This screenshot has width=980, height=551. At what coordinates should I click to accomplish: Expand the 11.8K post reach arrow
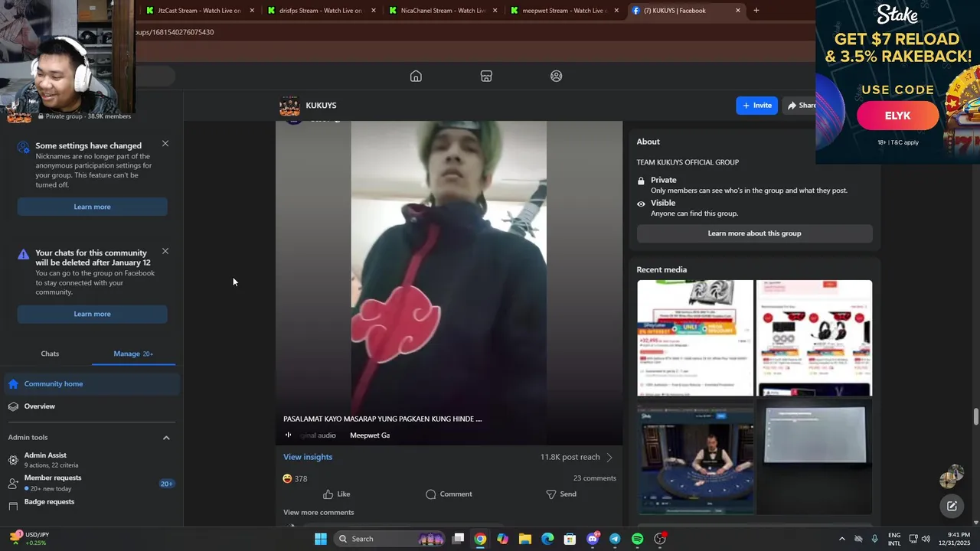609,458
